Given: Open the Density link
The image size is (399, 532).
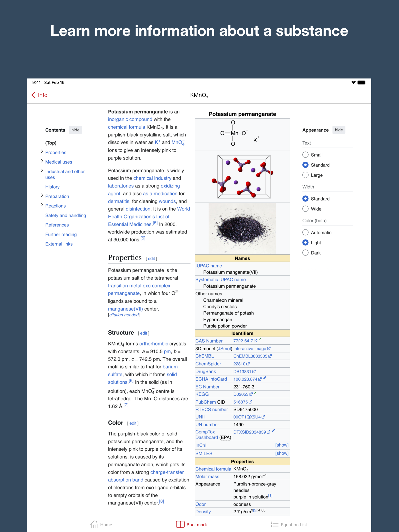Looking at the screenshot, I should point(203,512).
